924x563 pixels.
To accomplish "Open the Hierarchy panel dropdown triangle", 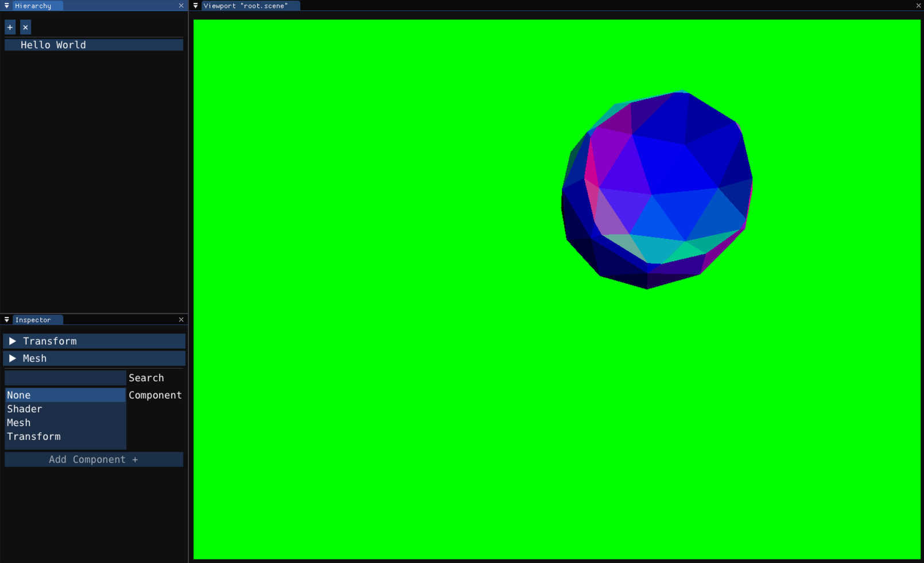I will coord(6,6).
